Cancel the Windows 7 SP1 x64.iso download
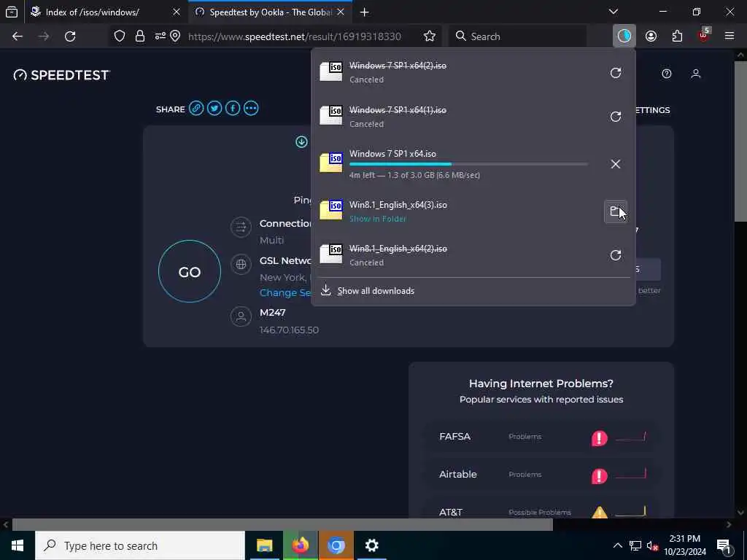 point(616,164)
